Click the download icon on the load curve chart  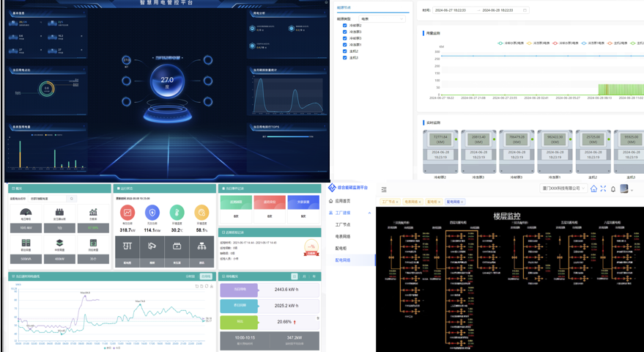212,286
